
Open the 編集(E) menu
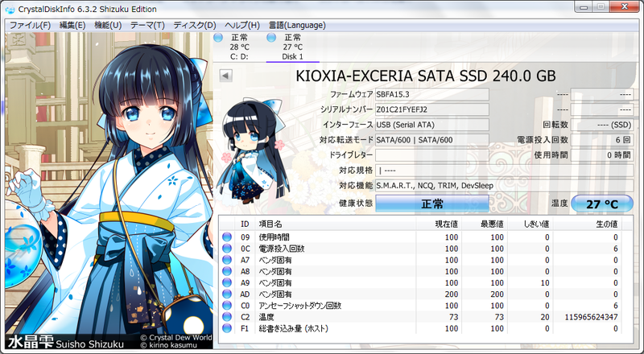[x=72, y=25]
